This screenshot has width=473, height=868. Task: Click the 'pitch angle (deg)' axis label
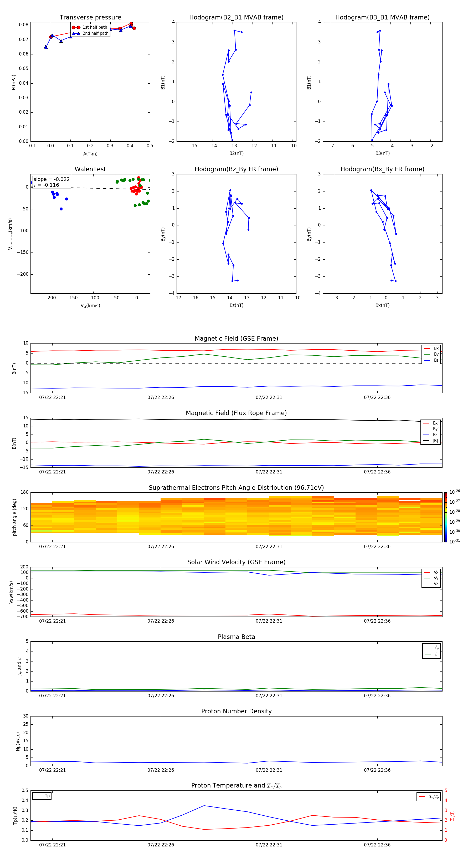pyautogui.click(x=14, y=517)
